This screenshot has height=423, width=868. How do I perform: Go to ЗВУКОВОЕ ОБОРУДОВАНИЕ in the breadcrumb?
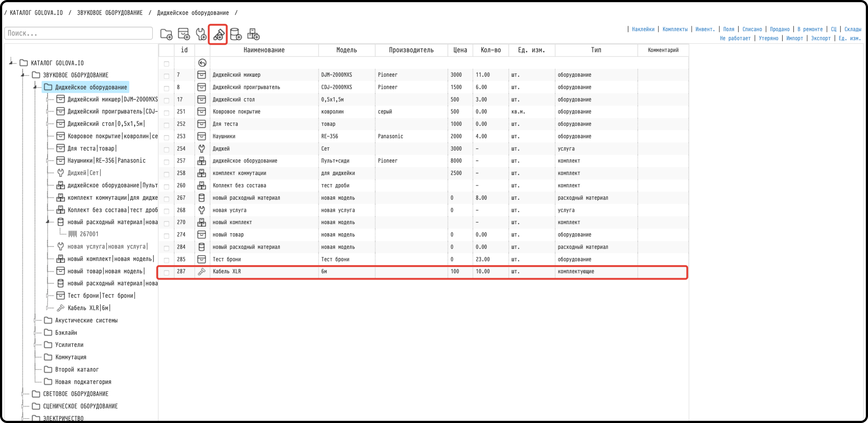click(110, 13)
